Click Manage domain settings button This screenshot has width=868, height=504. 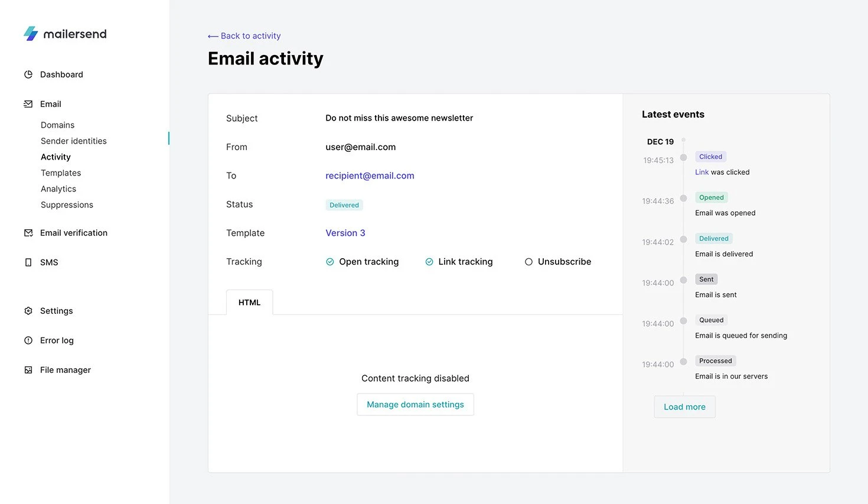[415, 405]
